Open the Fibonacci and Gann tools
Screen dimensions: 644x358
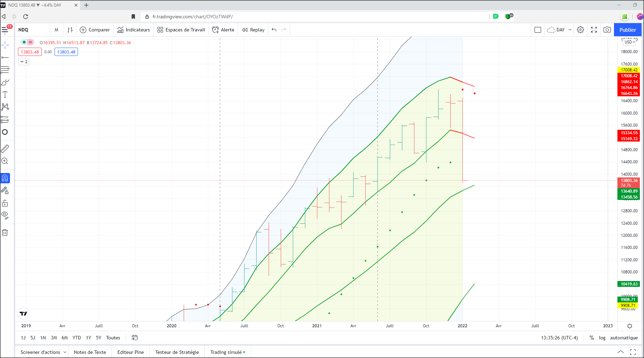5,69
